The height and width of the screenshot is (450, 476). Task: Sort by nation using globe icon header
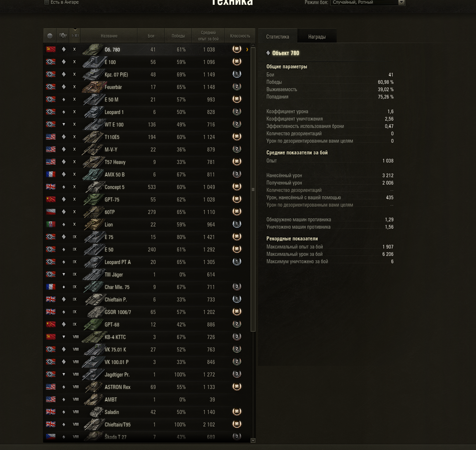click(50, 36)
